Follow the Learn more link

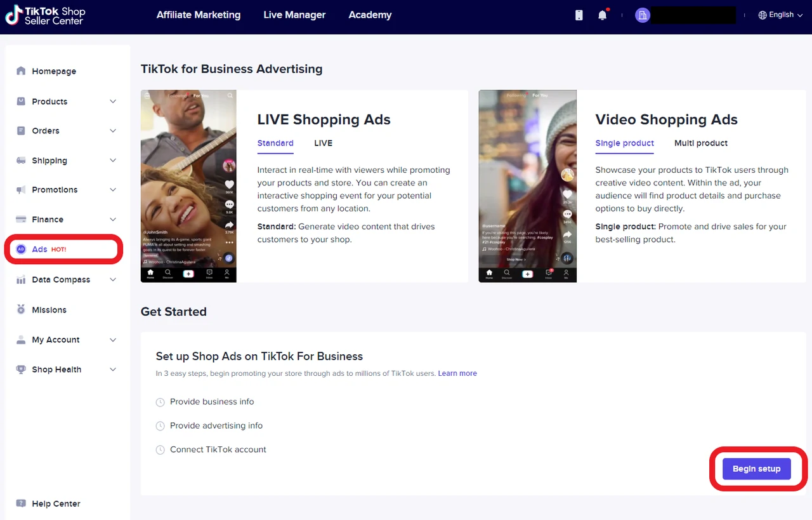tap(457, 373)
